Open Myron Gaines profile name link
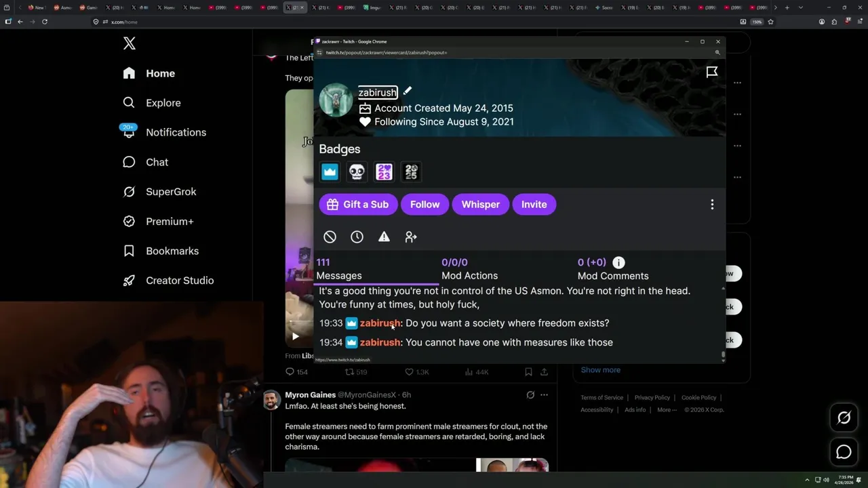868x488 pixels. click(310, 395)
